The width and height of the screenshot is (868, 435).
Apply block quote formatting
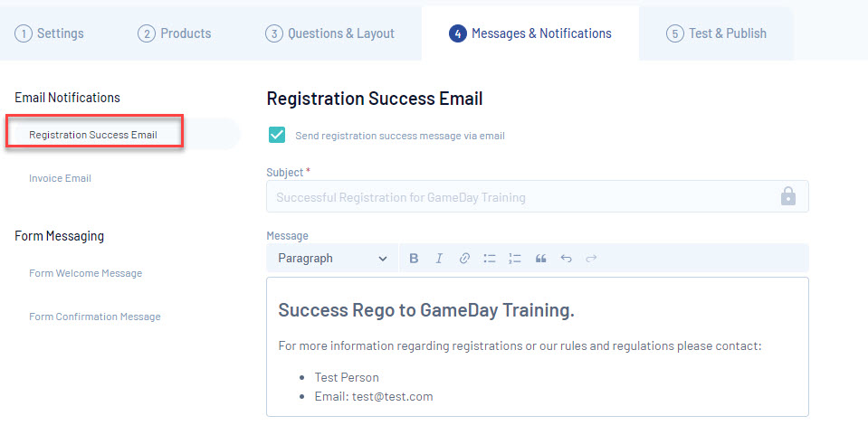click(540, 259)
